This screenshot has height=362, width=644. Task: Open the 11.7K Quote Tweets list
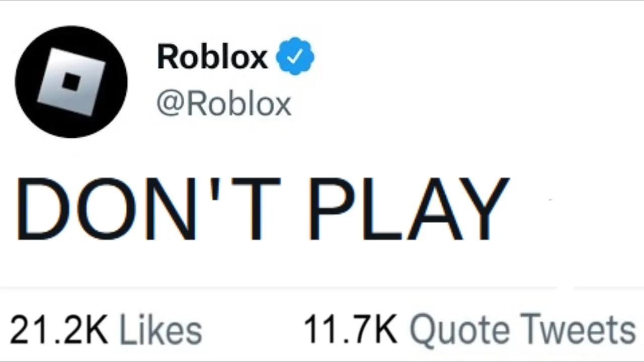(469, 330)
